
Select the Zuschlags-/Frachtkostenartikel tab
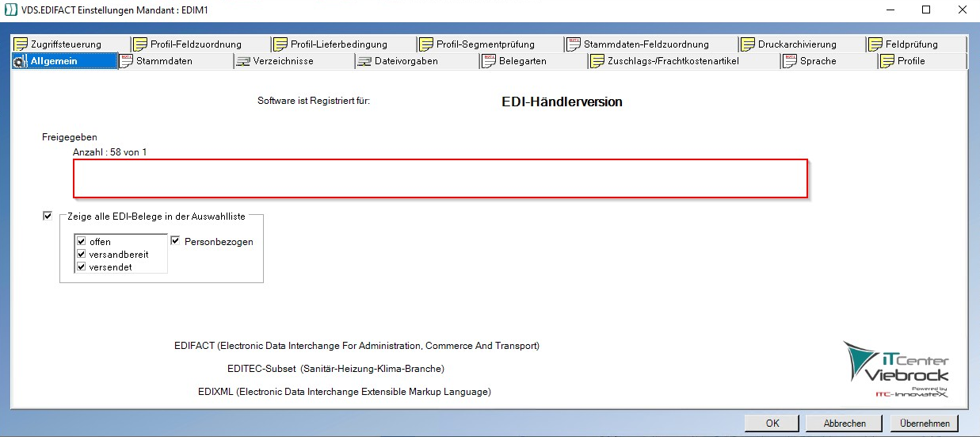(672, 61)
